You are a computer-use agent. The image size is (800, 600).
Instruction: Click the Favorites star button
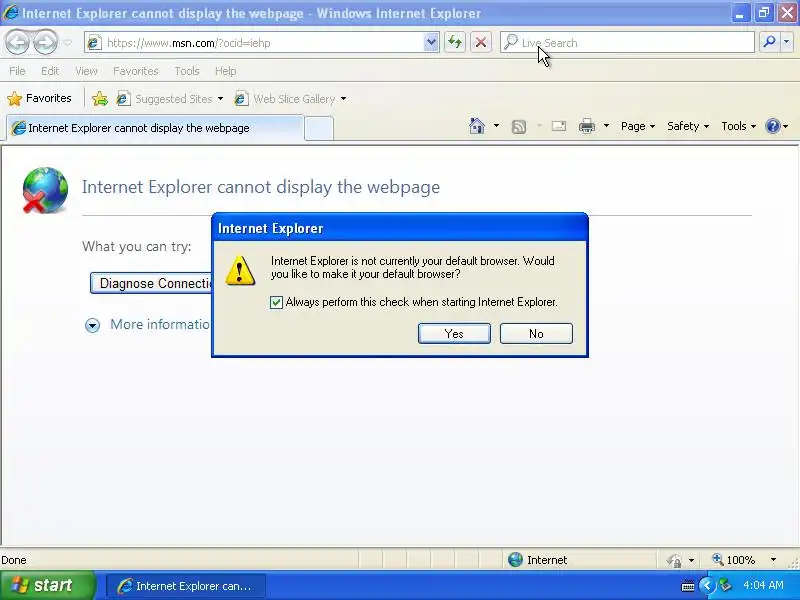coord(39,98)
